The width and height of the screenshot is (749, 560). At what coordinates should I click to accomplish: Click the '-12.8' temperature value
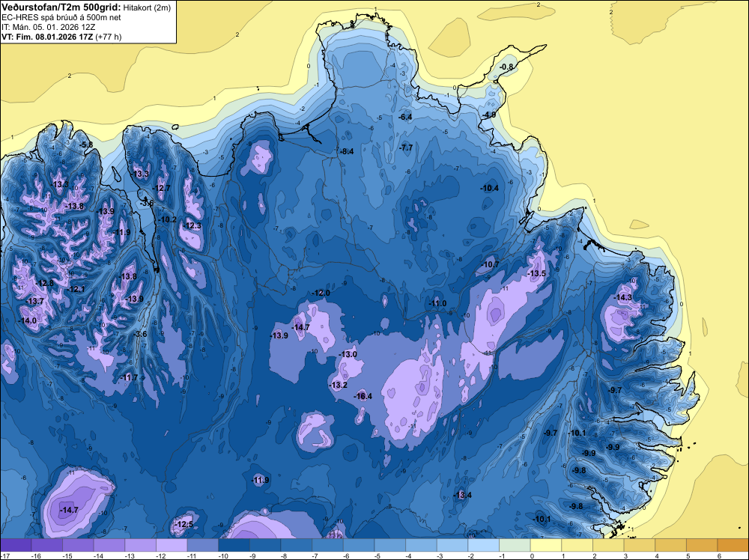(45, 284)
